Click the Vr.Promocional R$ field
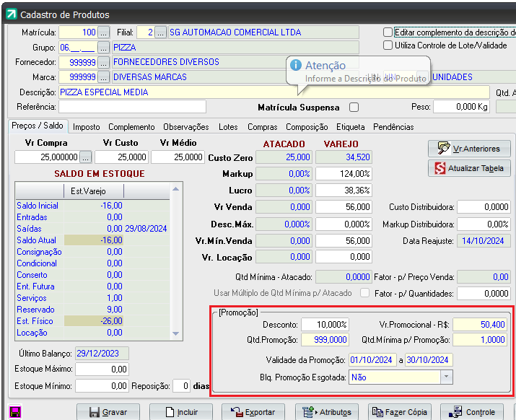The height and width of the screenshot is (420, 516). pyautogui.click(x=480, y=325)
